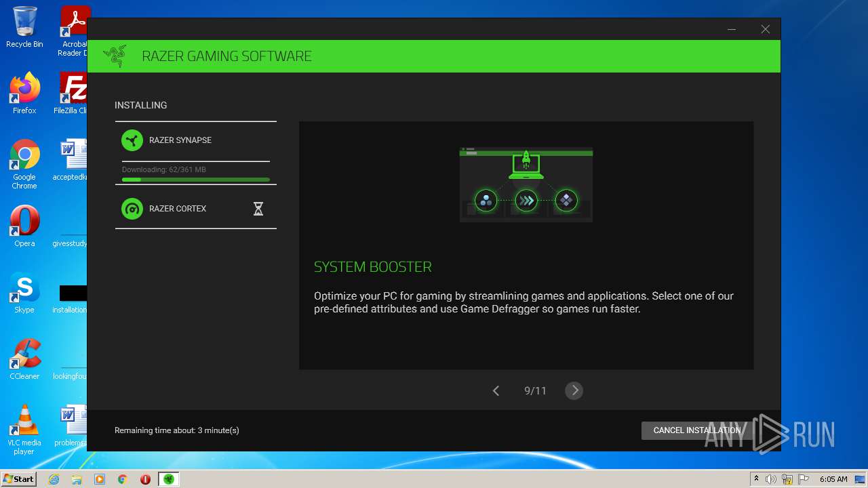Click the rocket laptop icon in illustration

526,165
